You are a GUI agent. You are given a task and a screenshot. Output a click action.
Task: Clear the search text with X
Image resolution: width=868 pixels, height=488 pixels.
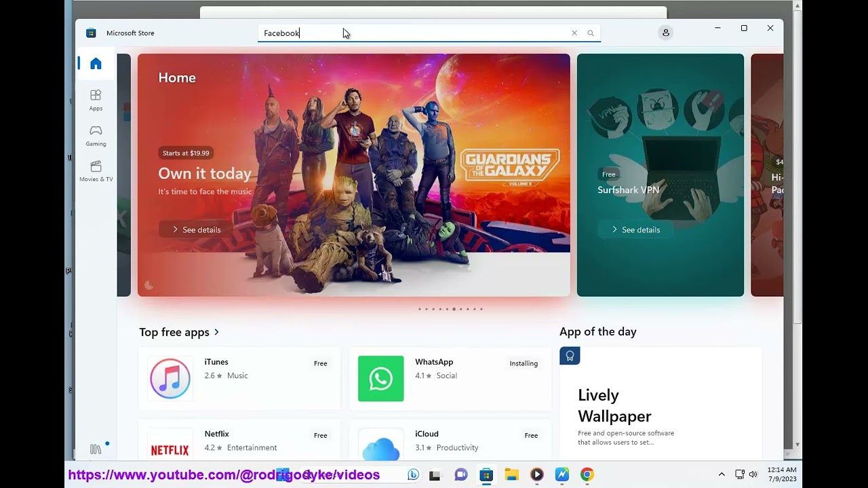[x=574, y=33]
